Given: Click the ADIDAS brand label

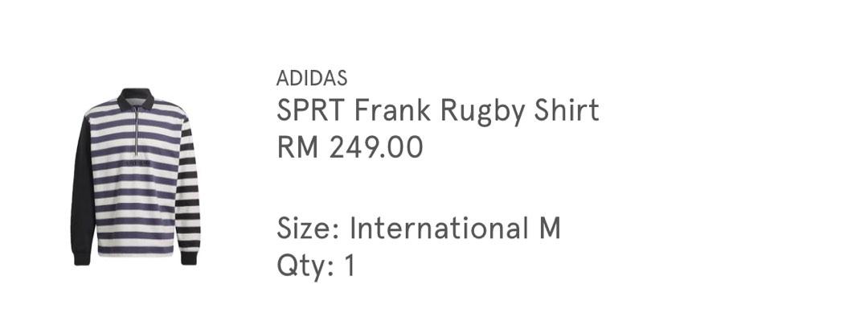Looking at the screenshot, I should [x=312, y=79].
